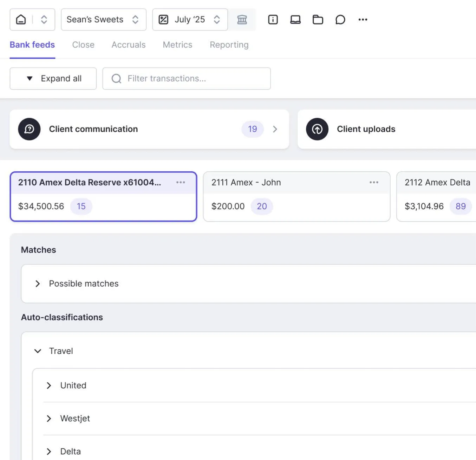Switch to the Reporting tab

click(x=229, y=45)
